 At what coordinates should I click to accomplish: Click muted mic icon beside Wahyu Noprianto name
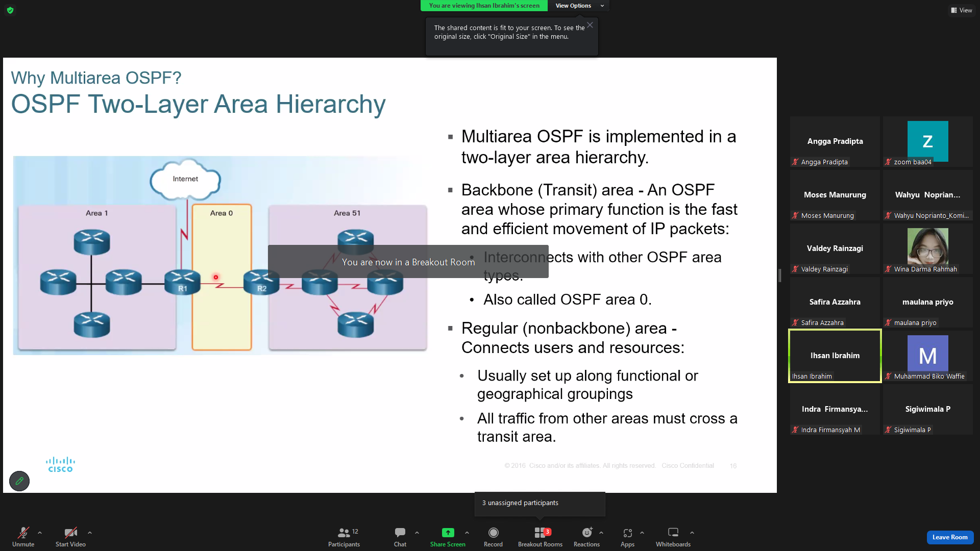[888, 215]
